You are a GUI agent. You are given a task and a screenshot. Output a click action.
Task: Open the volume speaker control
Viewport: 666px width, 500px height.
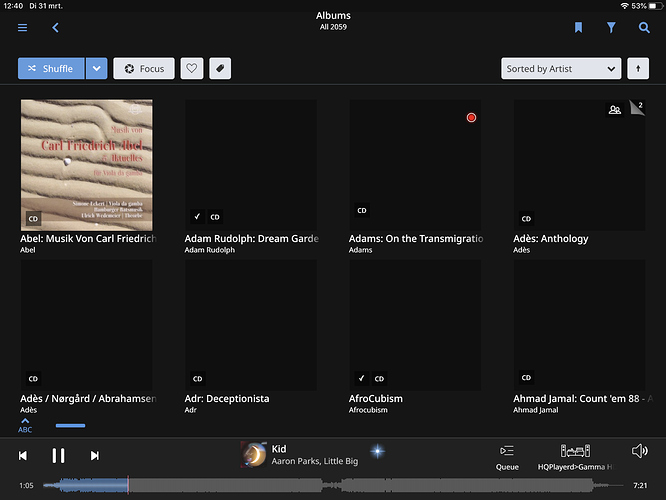click(639, 451)
